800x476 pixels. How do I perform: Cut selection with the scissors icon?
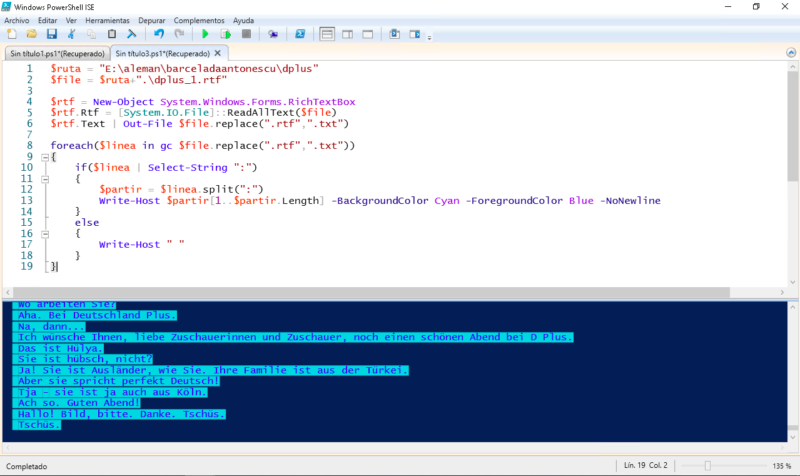[x=71, y=34]
